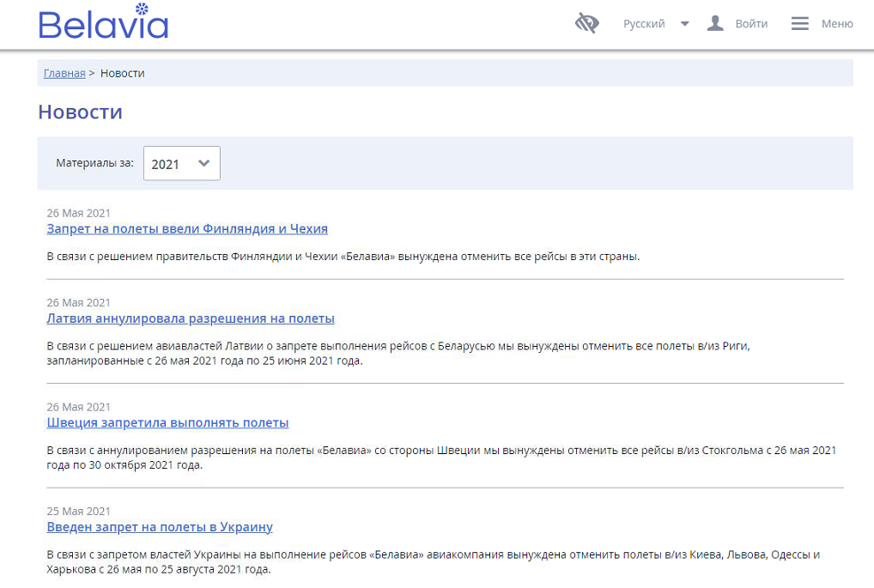
Task: Click the 25 Мая 2021 date
Action: tap(78, 511)
